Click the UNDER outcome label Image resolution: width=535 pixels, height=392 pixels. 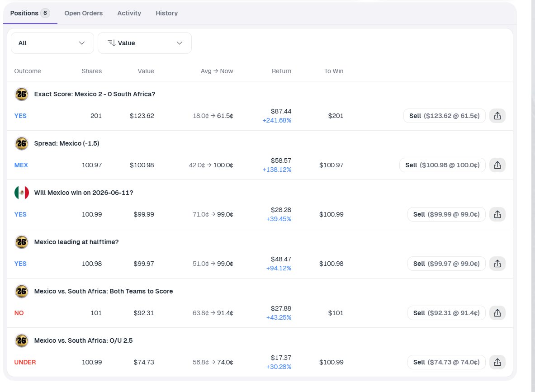tap(25, 362)
